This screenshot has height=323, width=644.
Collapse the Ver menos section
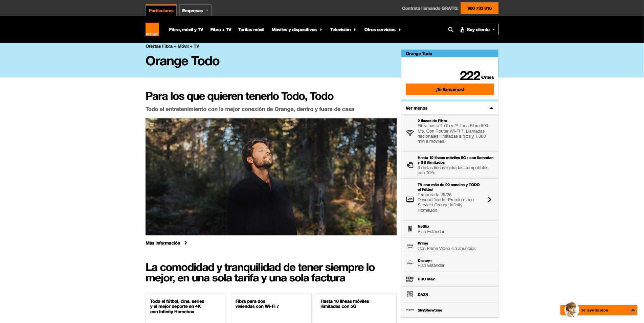(x=449, y=108)
